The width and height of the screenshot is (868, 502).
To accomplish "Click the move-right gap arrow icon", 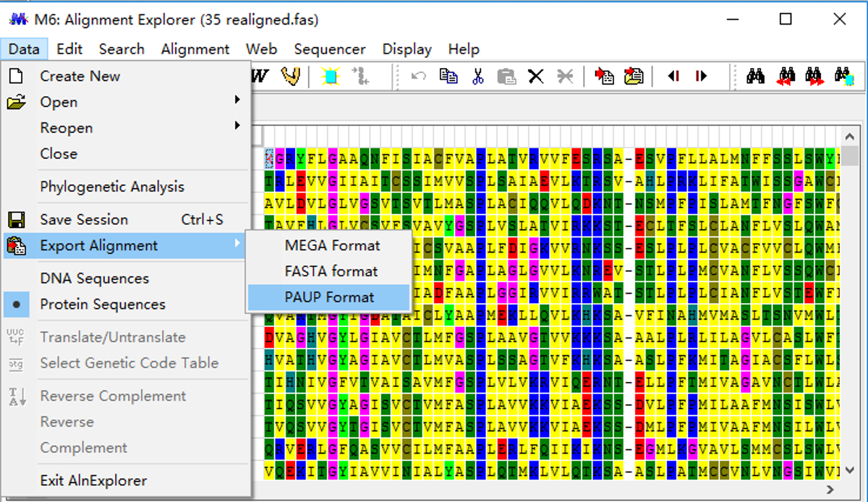I will [701, 76].
